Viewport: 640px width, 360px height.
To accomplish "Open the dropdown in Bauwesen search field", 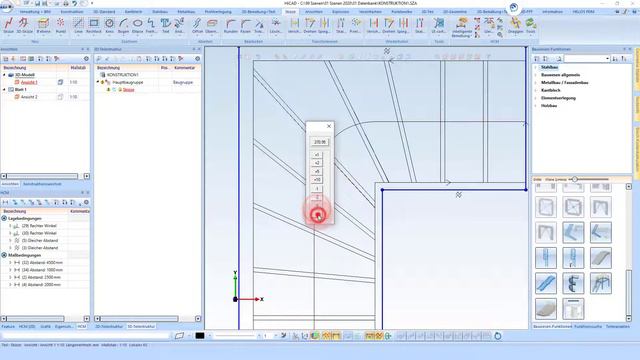I will tap(607, 59).
